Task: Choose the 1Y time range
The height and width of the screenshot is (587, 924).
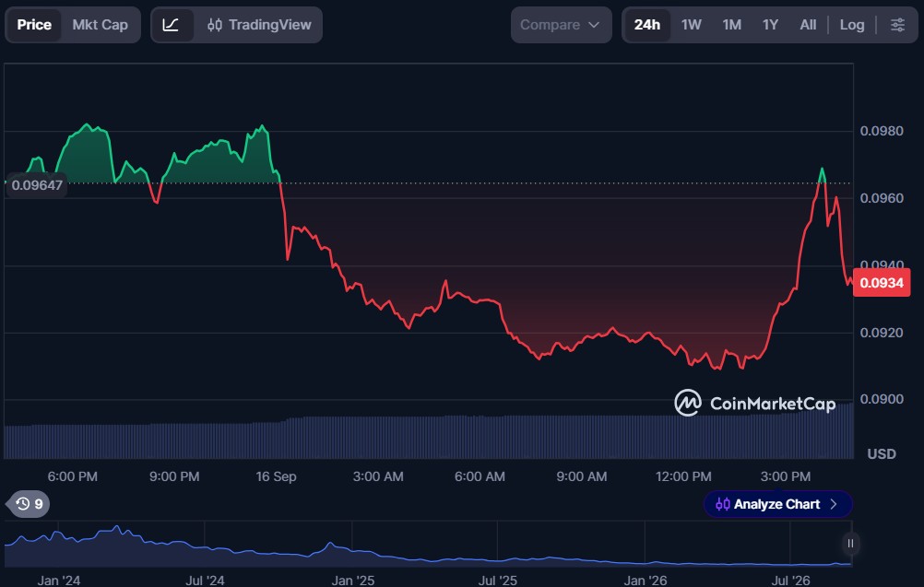Action: click(770, 25)
